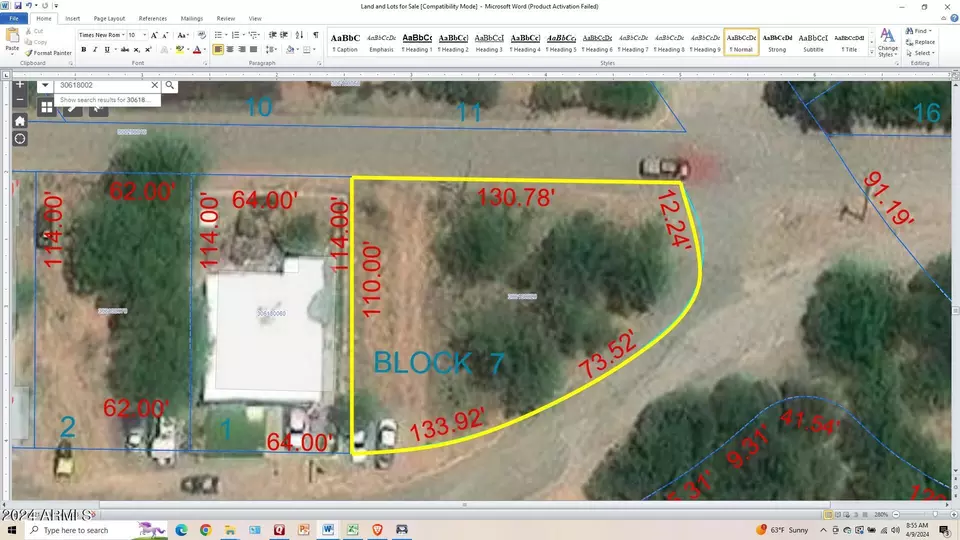This screenshot has width=960, height=540.
Task: Click the Change Styles icon
Action: coord(887,42)
